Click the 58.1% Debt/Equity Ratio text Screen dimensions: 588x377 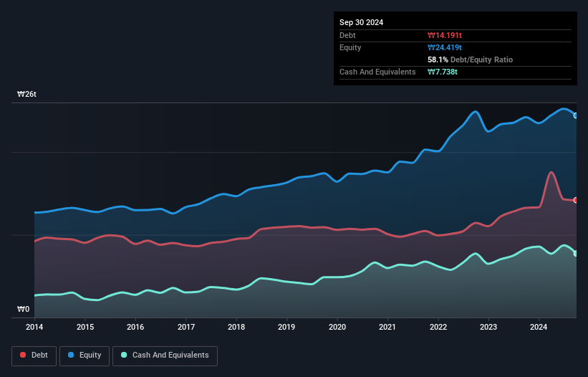(470, 59)
